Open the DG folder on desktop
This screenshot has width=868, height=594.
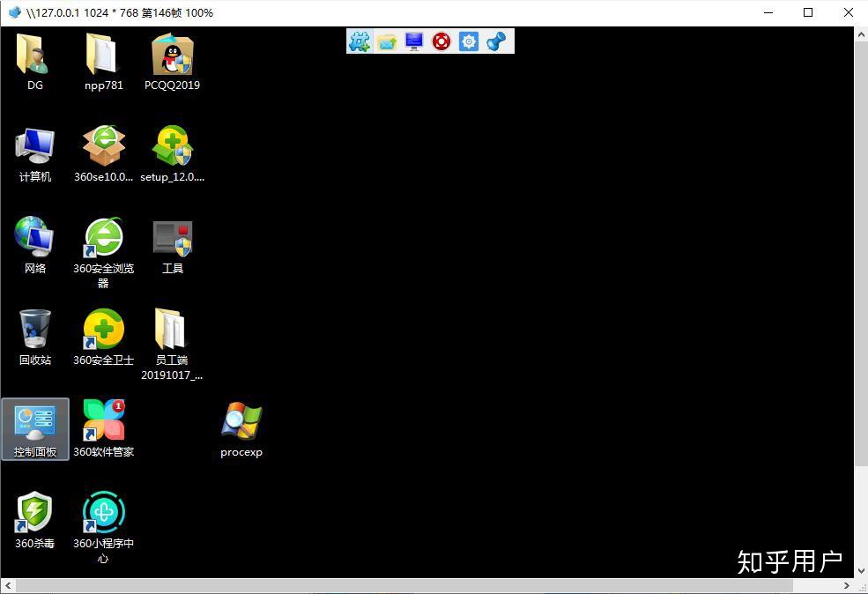[x=34, y=56]
